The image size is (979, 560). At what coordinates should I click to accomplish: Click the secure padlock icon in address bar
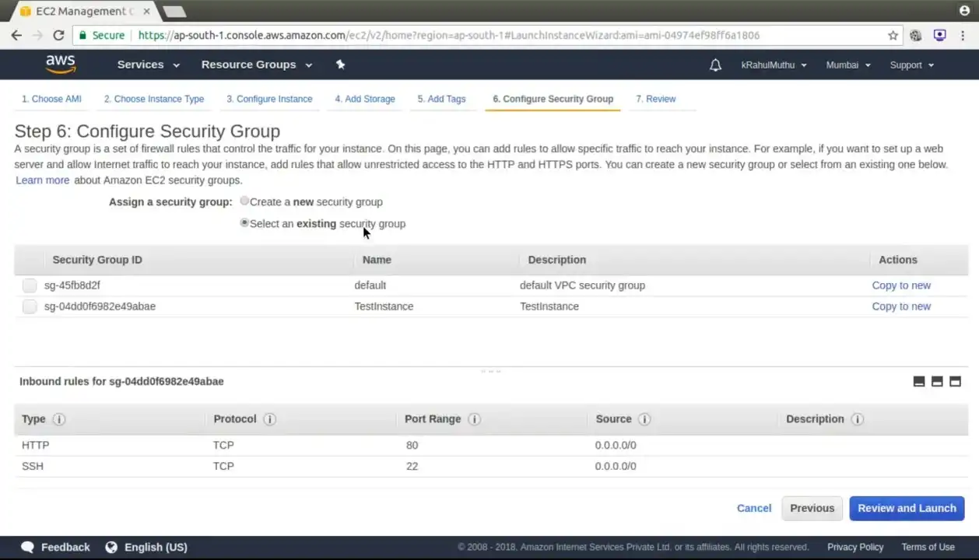82,35
